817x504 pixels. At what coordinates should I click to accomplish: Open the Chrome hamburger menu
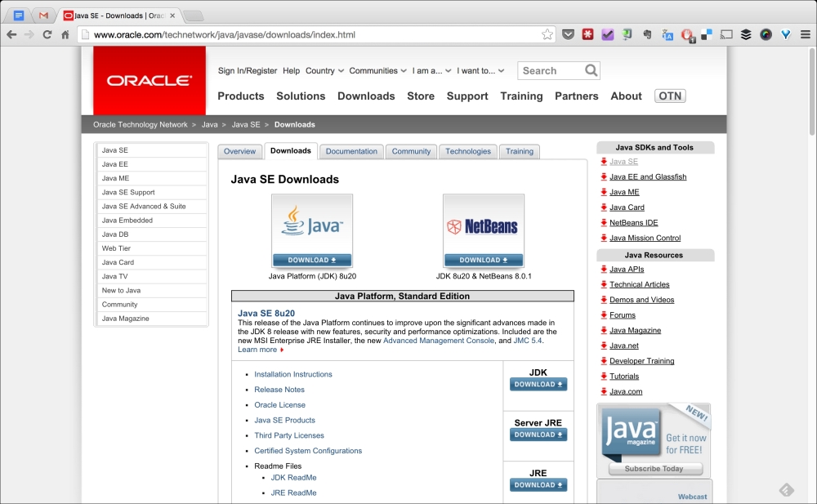pos(806,35)
